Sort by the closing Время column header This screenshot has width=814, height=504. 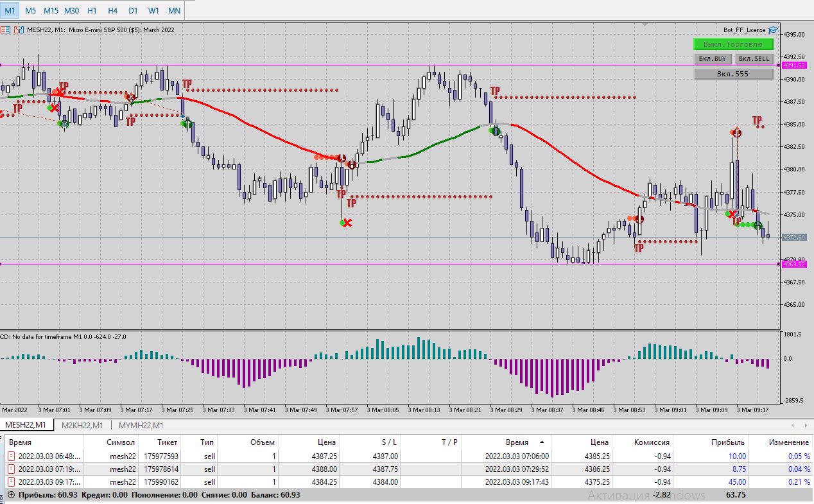click(x=517, y=442)
